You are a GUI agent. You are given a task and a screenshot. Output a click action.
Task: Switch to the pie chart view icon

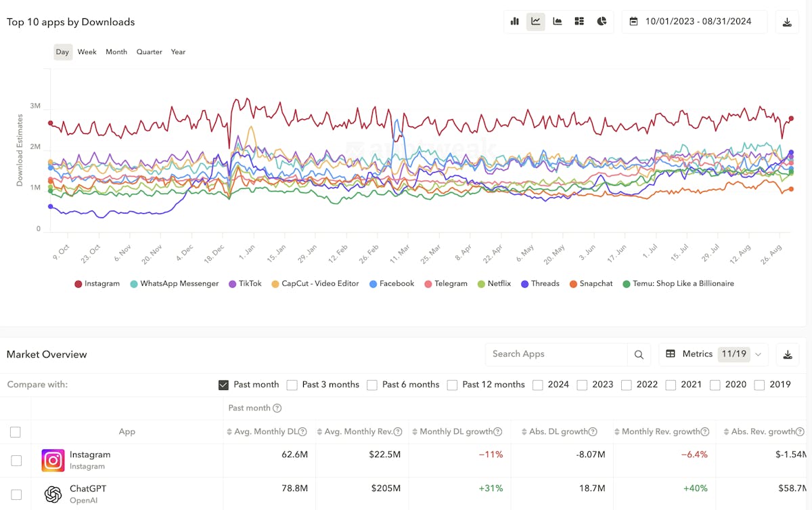(x=602, y=22)
